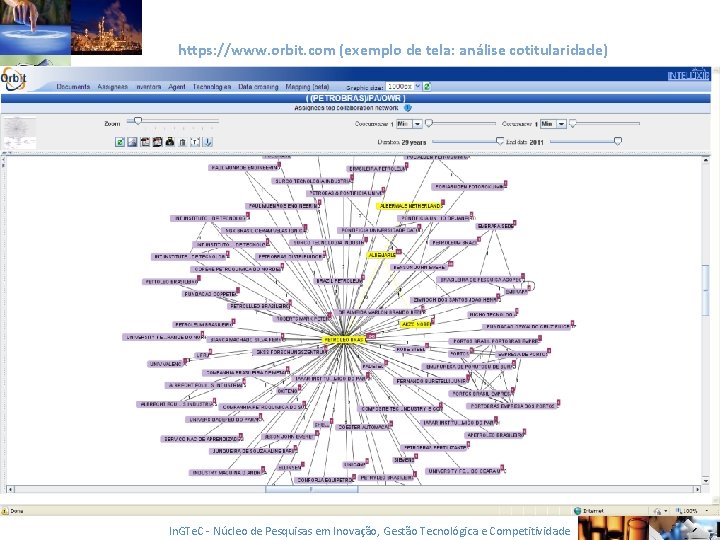The height and width of the screenshot is (540, 720).
Task: Select the yellow PETROLEO BRAS central node
Action: pos(344,339)
